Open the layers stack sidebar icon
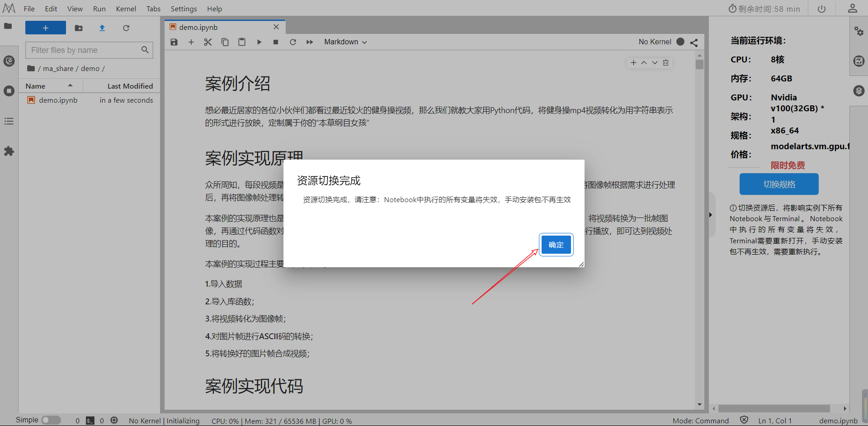 tap(859, 91)
